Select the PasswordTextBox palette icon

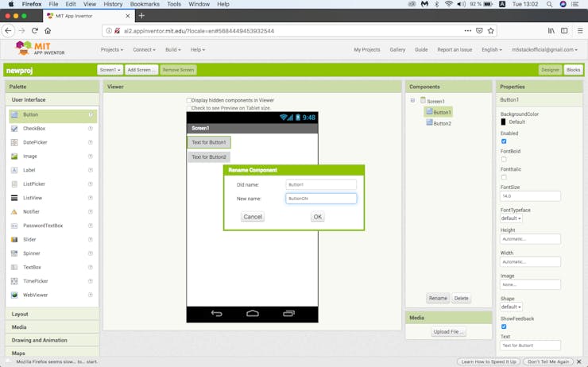click(x=14, y=226)
